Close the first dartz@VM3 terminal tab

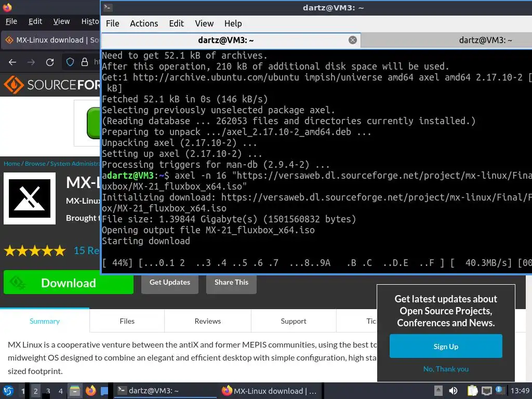click(x=353, y=40)
